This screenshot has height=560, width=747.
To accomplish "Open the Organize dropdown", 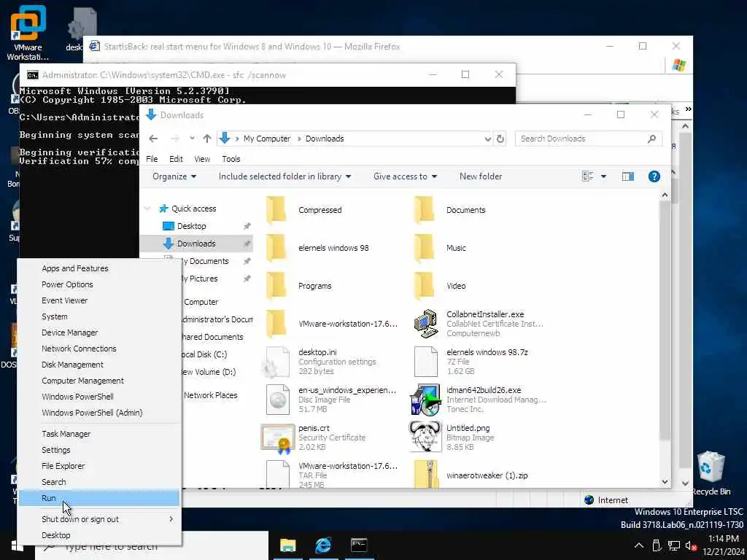I will point(174,176).
